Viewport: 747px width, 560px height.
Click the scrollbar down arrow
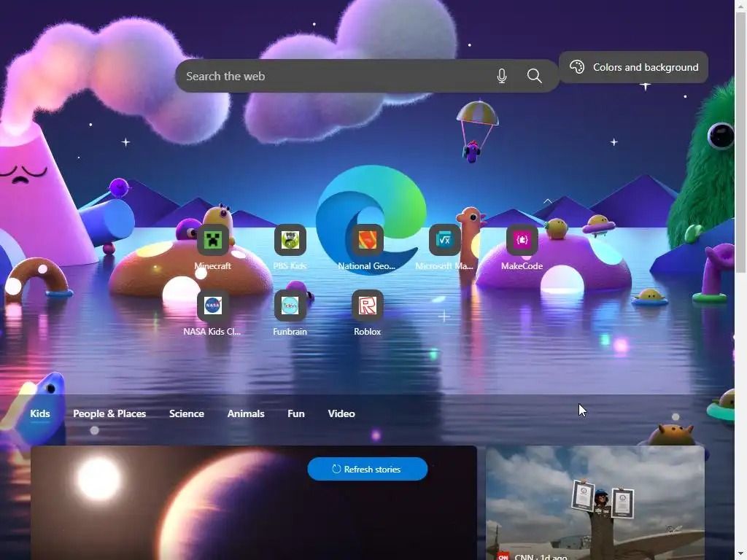tap(741, 555)
